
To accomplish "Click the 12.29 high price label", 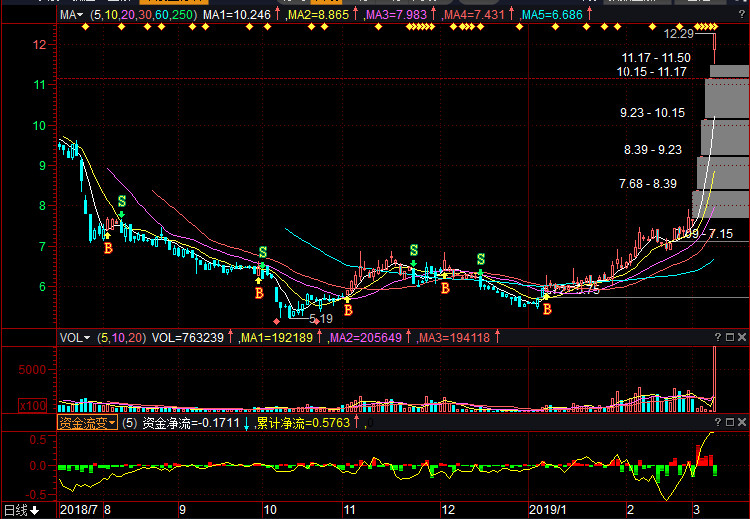I will (678, 34).
